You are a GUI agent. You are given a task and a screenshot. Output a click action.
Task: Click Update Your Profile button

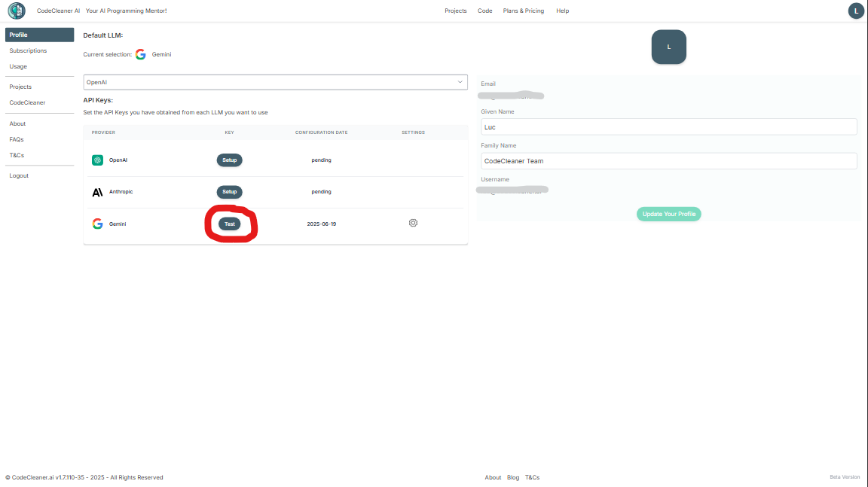669,214
